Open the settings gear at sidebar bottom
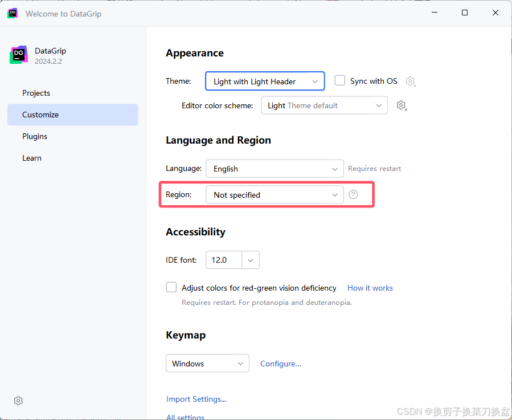This screenshot has height=420, width=512. tap(18, 401)
